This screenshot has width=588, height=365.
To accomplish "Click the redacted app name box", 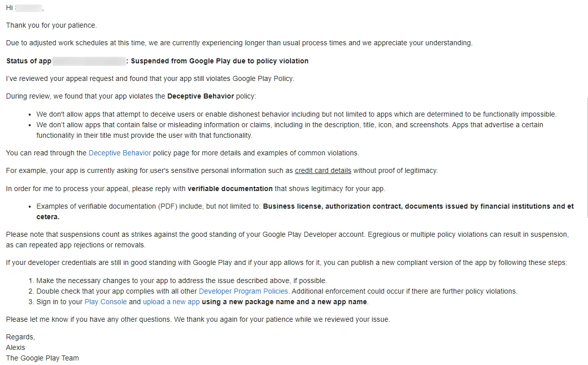I will point(89,61).
